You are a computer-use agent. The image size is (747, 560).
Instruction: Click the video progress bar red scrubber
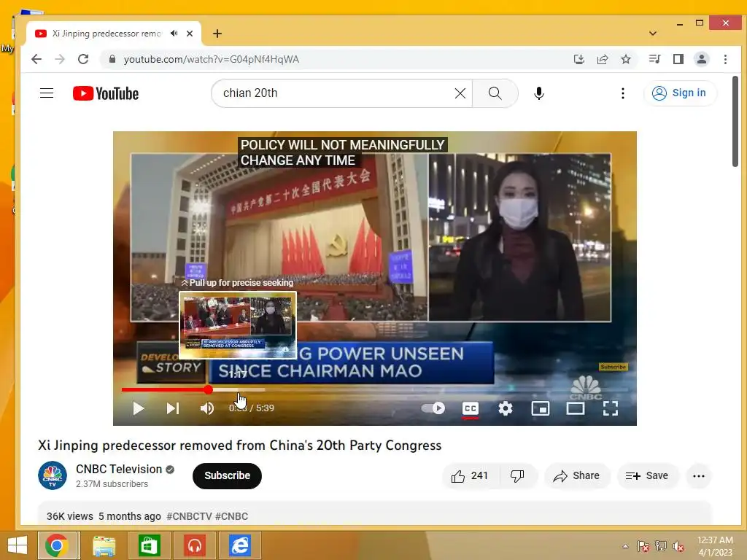(208, 389)
